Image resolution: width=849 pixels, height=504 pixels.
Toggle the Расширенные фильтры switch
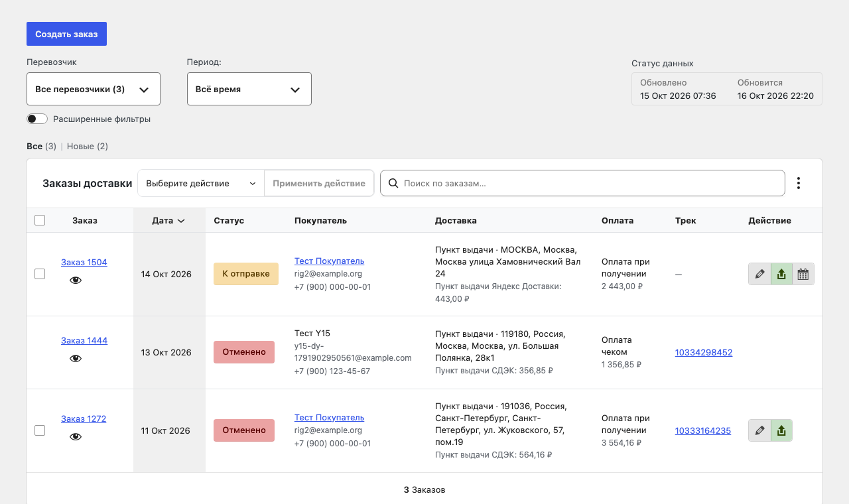[37, 119]
